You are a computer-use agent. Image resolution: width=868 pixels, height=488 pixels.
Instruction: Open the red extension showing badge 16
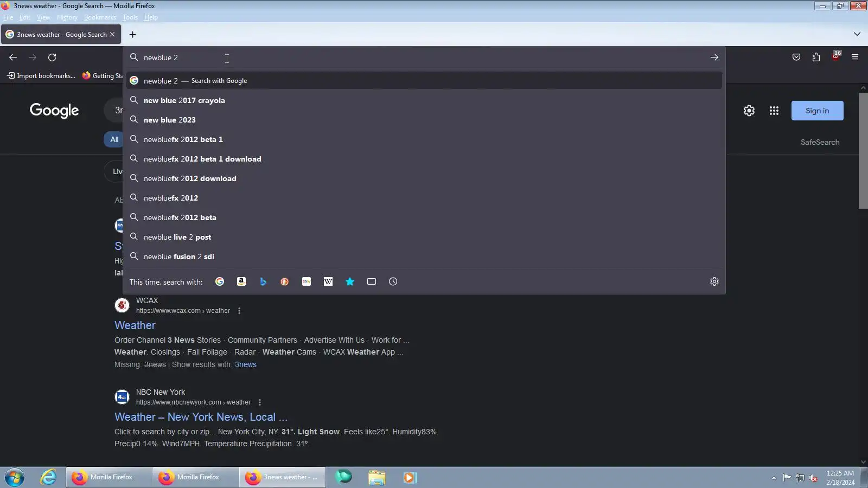[x=836, y=56]
